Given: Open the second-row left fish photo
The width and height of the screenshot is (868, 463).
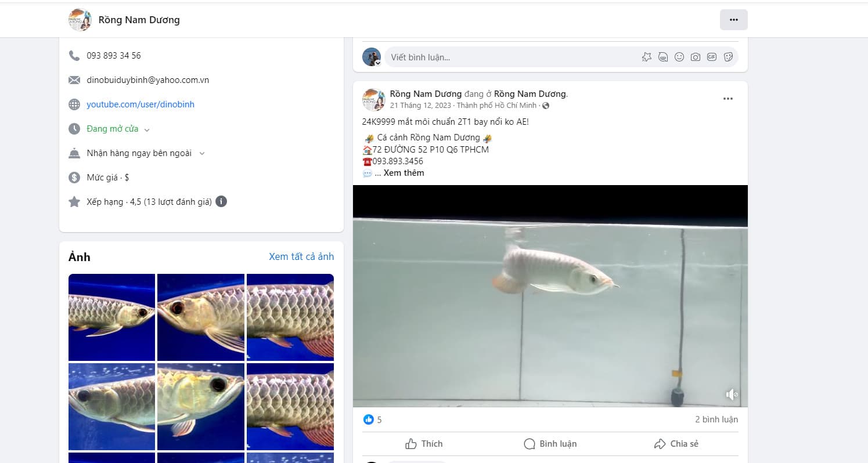Looking at the screenshot, I should point(111,407).
